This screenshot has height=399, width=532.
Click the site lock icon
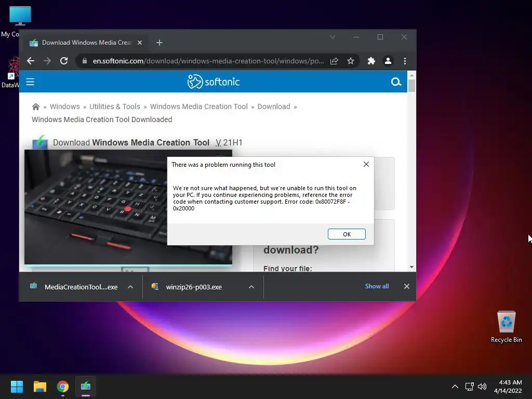point(85,61)
